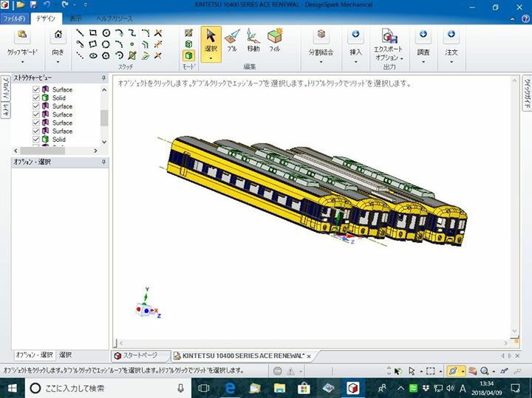The image size is (532, 398).
Task: Activate the Offset Curve tool
Action: coord(146,44)
